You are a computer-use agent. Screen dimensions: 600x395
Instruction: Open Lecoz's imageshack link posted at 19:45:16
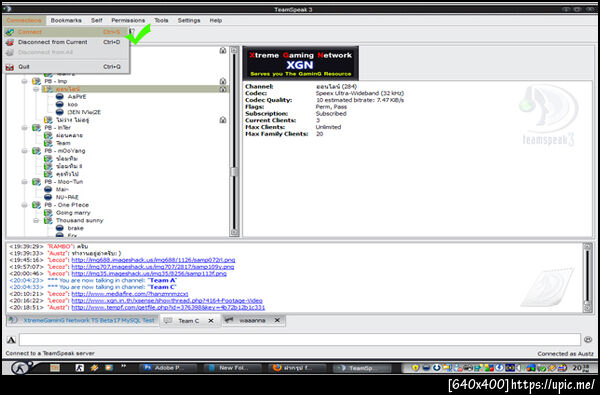[x=153, y=260]
